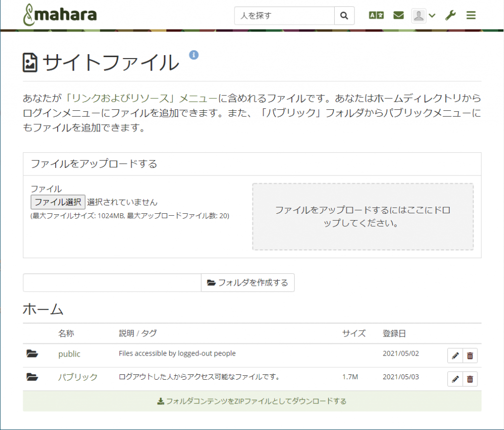Focus the new folder name field

coord(112,283)
